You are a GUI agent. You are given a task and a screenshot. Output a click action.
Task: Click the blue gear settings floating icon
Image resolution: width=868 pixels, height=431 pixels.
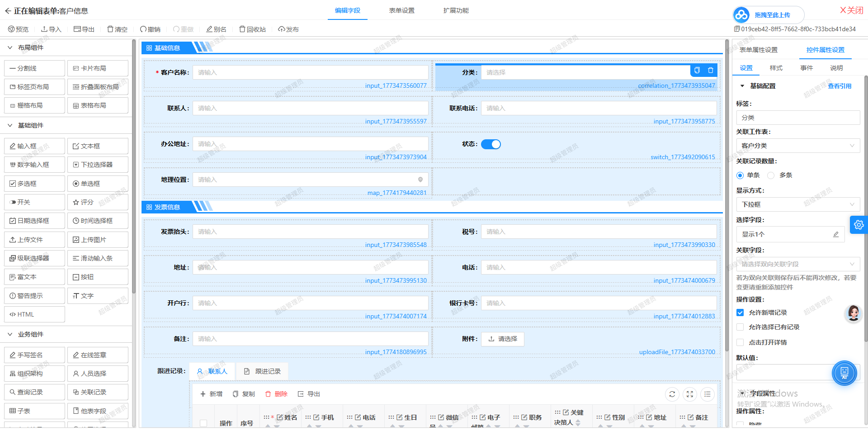(859, 225)
